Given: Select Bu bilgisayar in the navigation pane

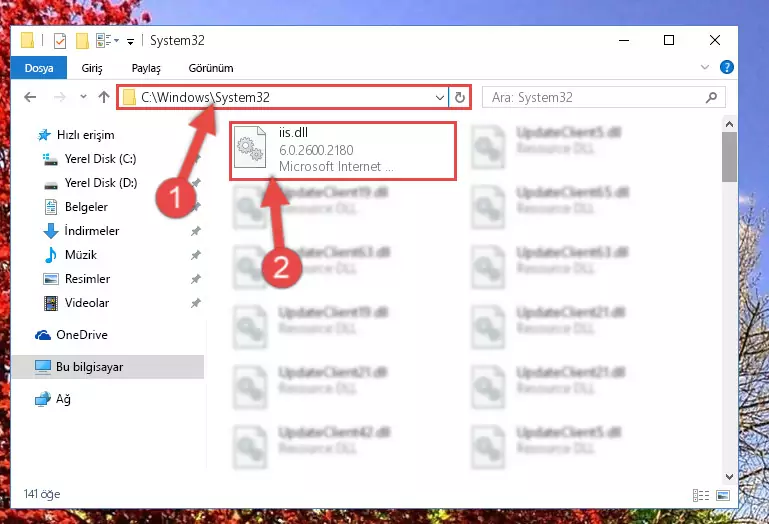Looking at the screenshot, I should pyautogui.click(x=107, y=367).
